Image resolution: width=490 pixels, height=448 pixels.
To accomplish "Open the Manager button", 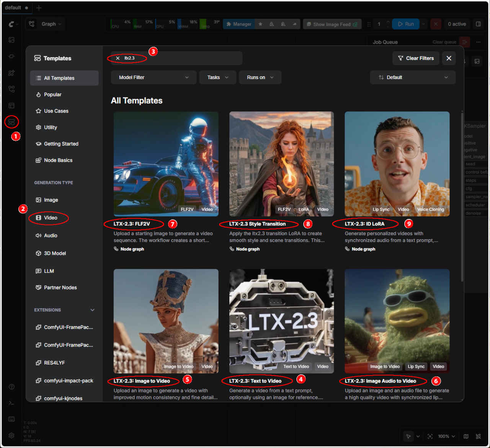I will pyautogui.click(x=239, y=24).
